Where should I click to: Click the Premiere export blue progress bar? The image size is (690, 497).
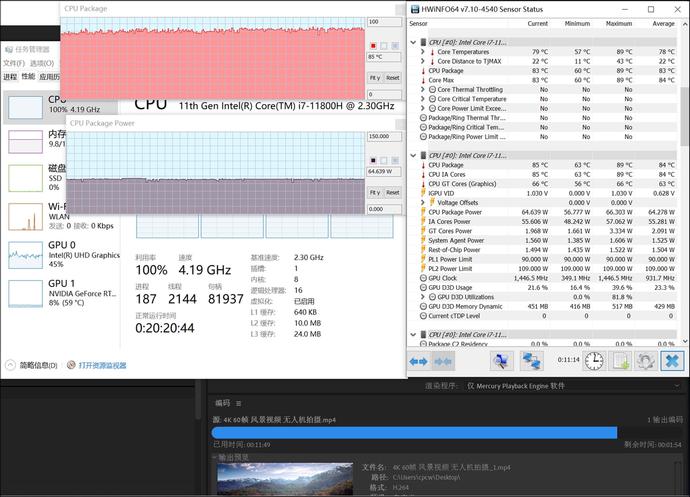(414, 432)
